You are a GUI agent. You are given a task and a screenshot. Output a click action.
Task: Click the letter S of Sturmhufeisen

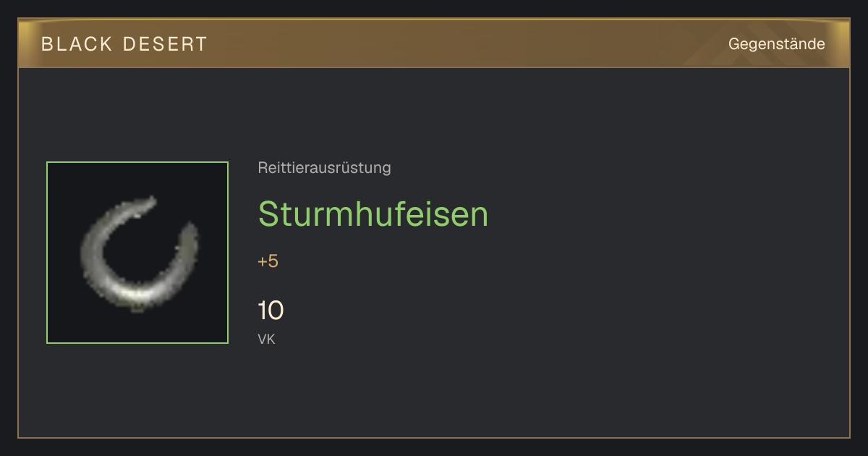(268, 214)
